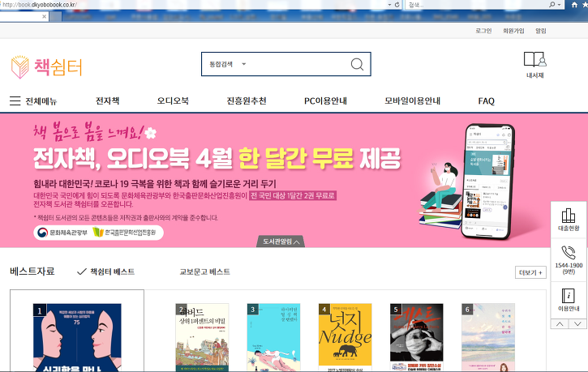Open rank 5 페스트 book cover
Screen dimensions: 588x372
pyautogui.click(x=417, y=337)
